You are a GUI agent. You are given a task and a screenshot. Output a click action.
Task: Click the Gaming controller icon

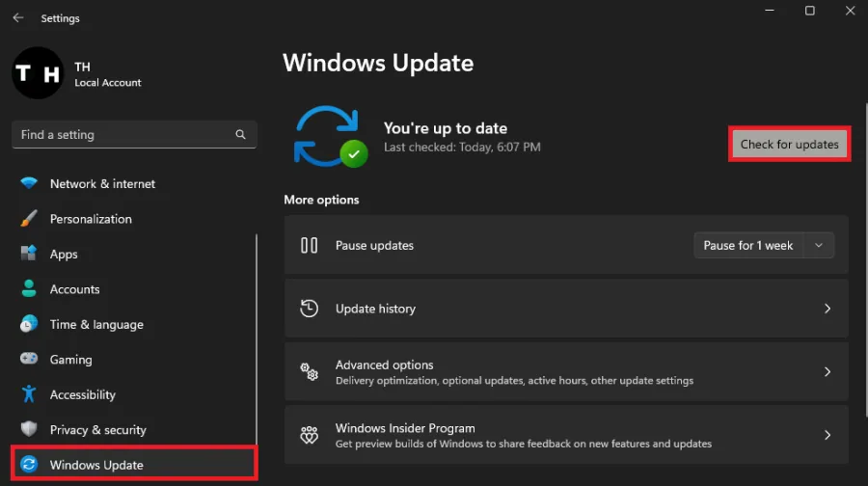[29, 359]
